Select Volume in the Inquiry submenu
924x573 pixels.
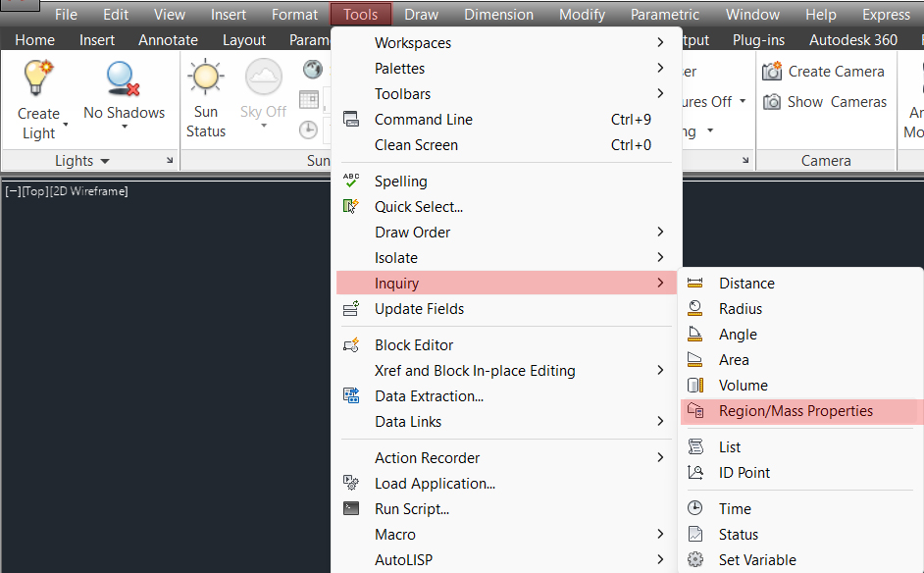click(743, 386)
